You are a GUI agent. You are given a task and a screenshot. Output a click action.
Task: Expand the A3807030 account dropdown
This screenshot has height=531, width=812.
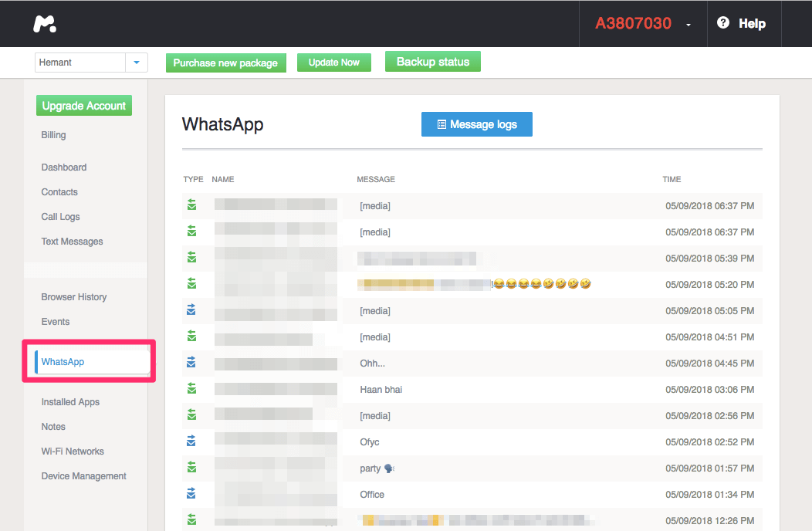[x=689, y=25]
